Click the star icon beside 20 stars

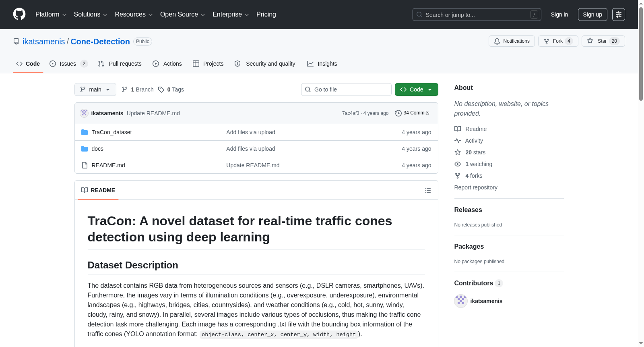point(458,152)
